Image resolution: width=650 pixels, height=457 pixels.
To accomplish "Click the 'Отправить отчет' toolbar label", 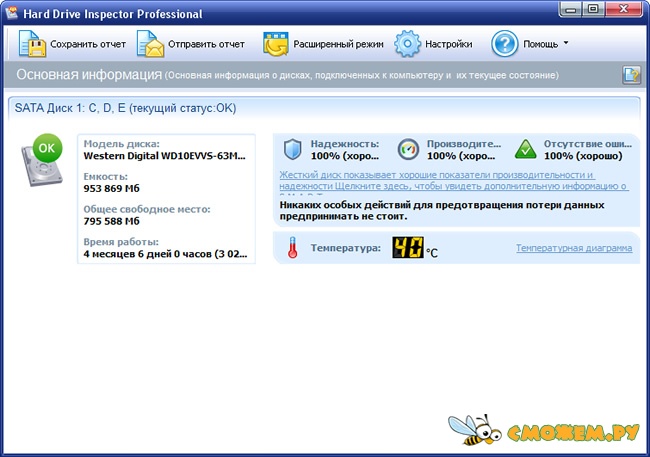I will click(206, 44).
